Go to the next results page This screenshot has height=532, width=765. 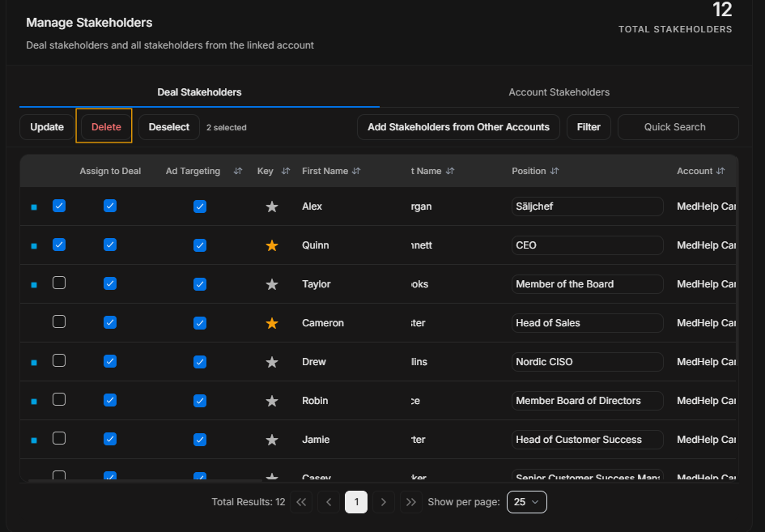click(384, 502)
